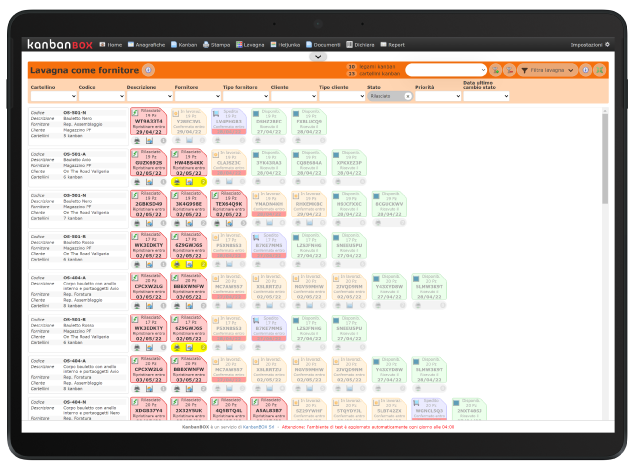Open the Lavagna menu
The width and height of the screenshot is (636, 470).
(251, 45)
